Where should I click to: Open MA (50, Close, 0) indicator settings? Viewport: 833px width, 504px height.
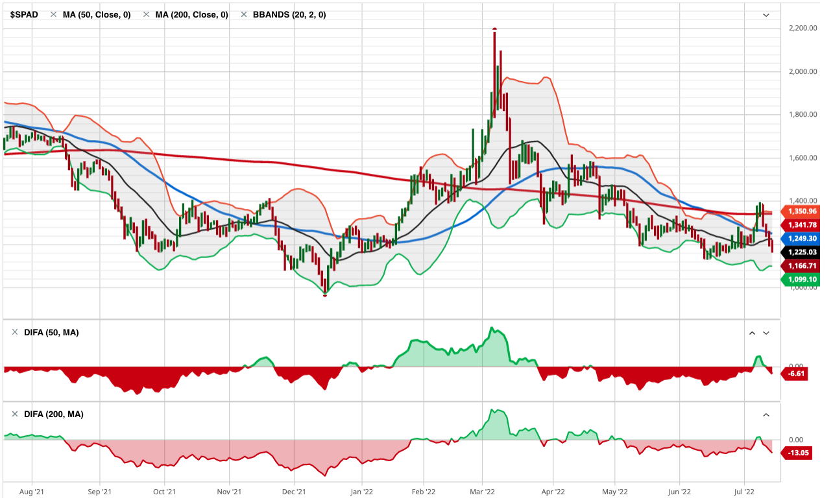point(97,14)
